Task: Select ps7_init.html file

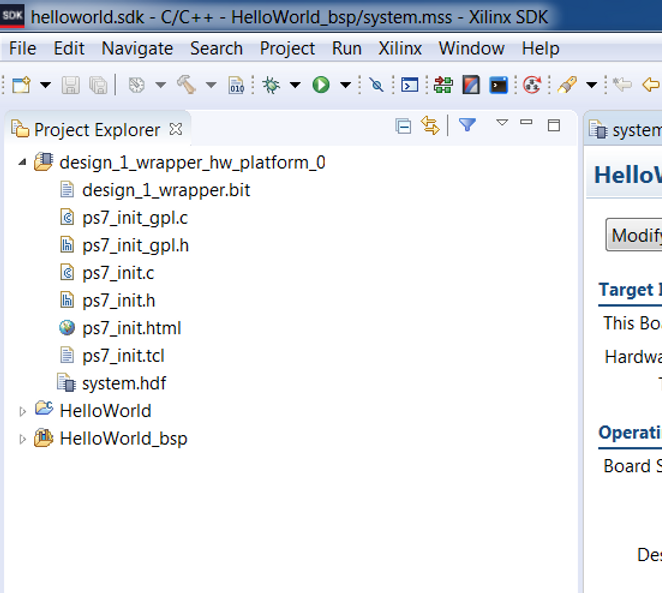Action: click(x=132, y=328)
